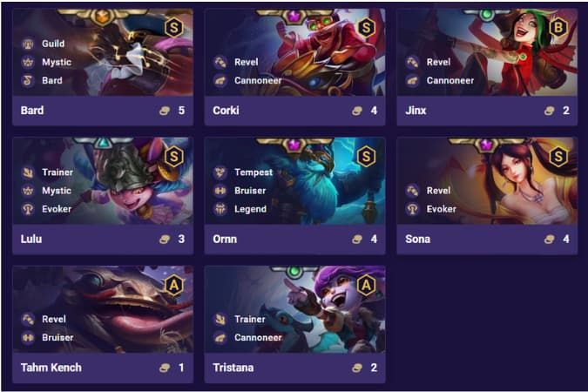Screen dimensions: 588x392
Task: Click the S tier badge on Corki's card
Action: point(366,28)
